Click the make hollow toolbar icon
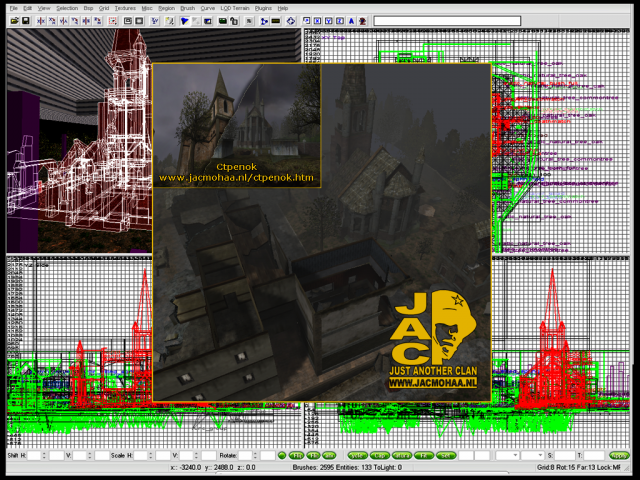Image resolution: width=640 pixels, height=480 pixels. coord(139,21)
